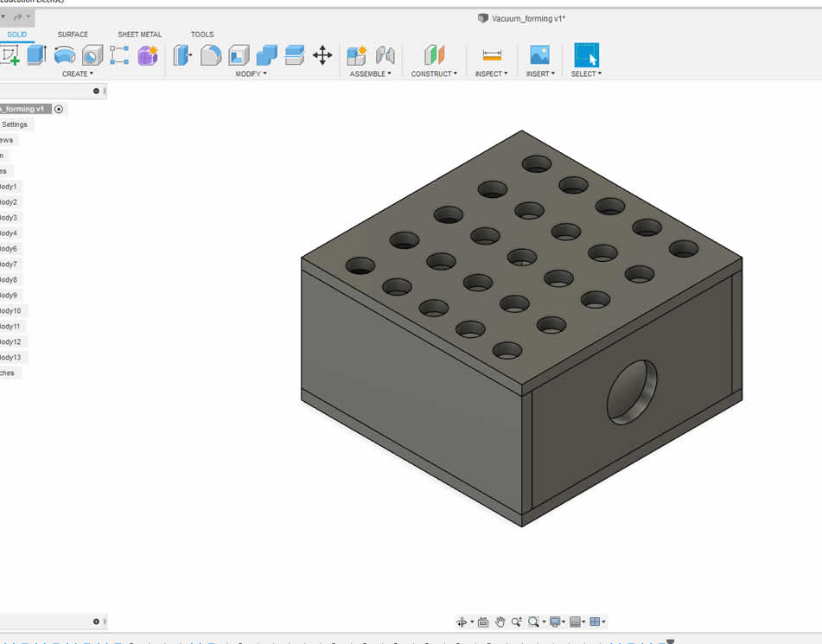Select Body11 in the browser tree
This screenshot has height=644, width=822.
pos(10,327)
